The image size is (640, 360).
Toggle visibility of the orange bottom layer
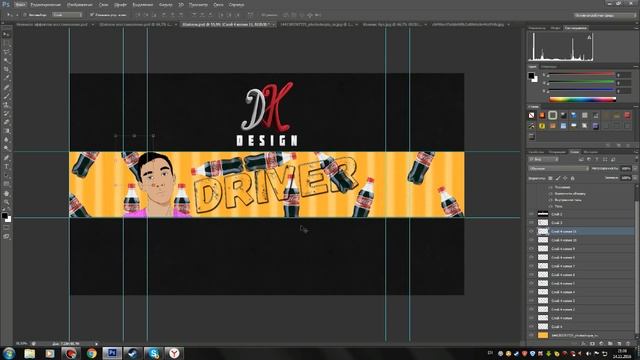[531, 335]
